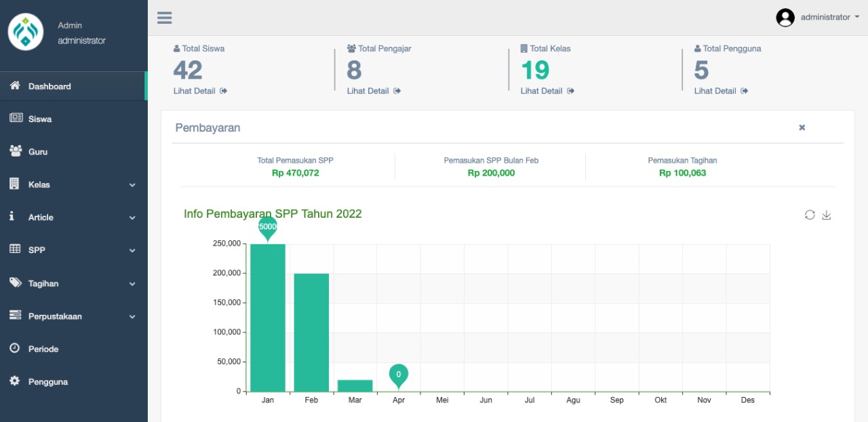Expand the Perpustakaan sidebar submenu
The image size is (868, 422).
(x=132, y=317)
